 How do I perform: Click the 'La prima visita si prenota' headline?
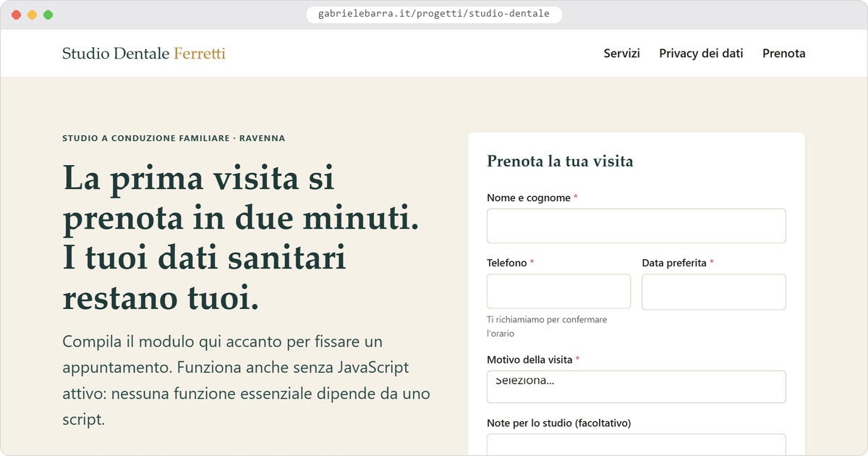coord(241,237)
